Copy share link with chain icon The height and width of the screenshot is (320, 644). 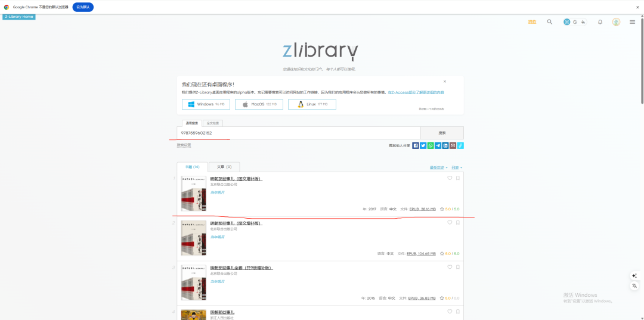pos(460,145)
